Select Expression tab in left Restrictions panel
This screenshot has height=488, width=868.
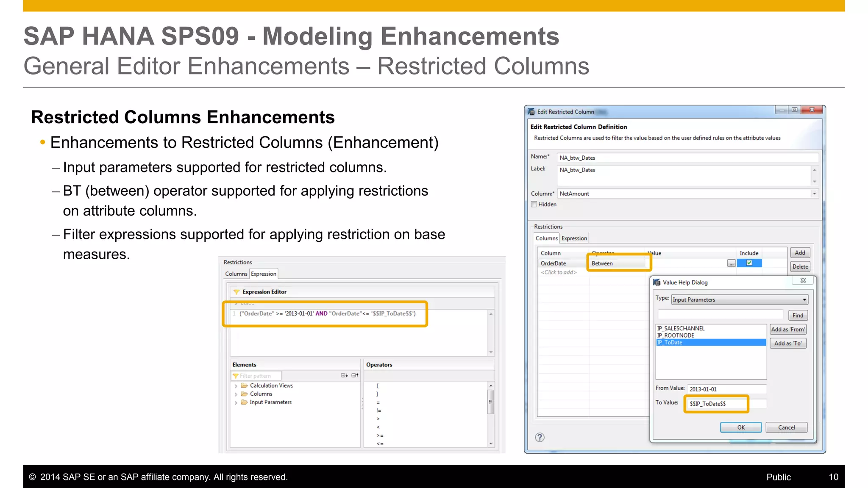coord(264,274)
